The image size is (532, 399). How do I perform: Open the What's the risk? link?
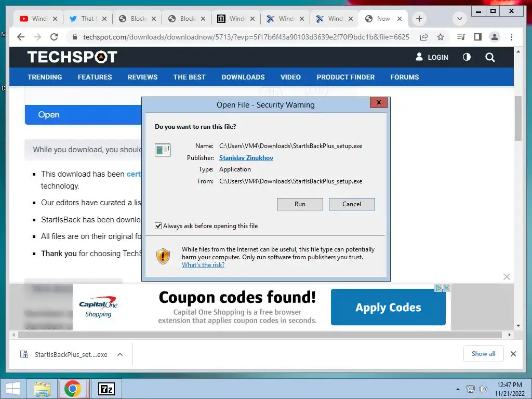tap(203, 265)
